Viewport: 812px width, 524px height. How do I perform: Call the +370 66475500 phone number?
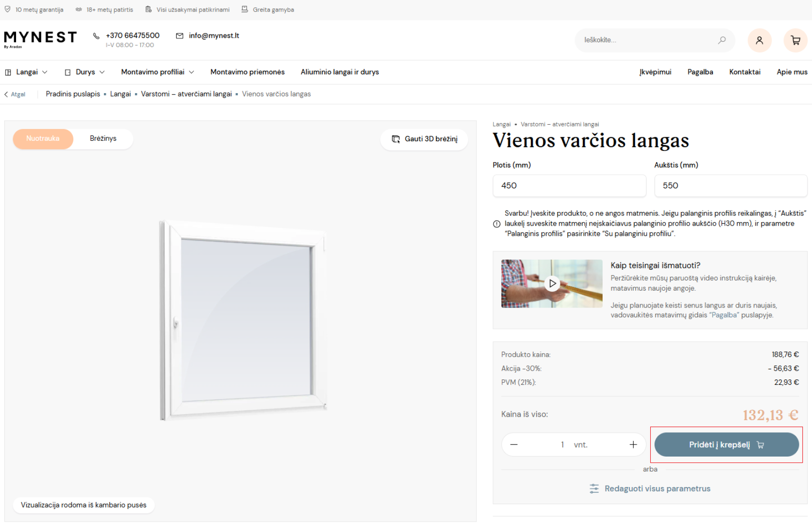(133, 35)
